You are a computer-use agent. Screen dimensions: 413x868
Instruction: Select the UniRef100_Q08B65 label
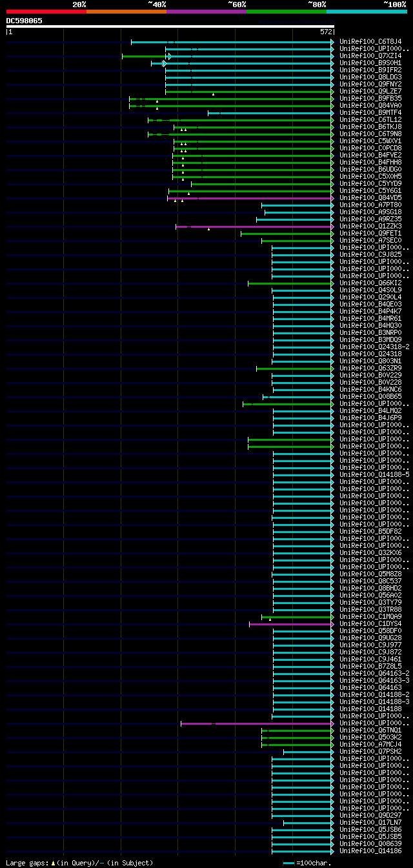click(x=370, y=396)
